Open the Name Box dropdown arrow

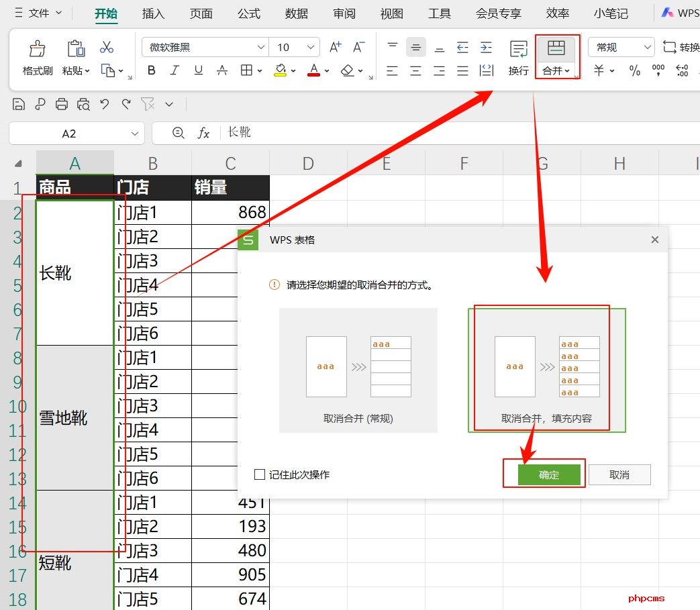click(x=134, y=134)
